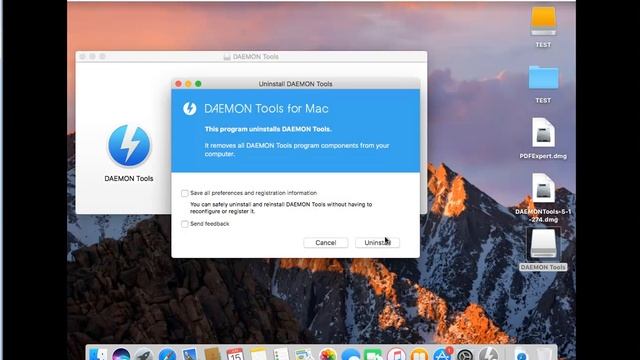640x360 pixels.
Task: Click the lightning bolt logo in dialog header
Action: 189,109
